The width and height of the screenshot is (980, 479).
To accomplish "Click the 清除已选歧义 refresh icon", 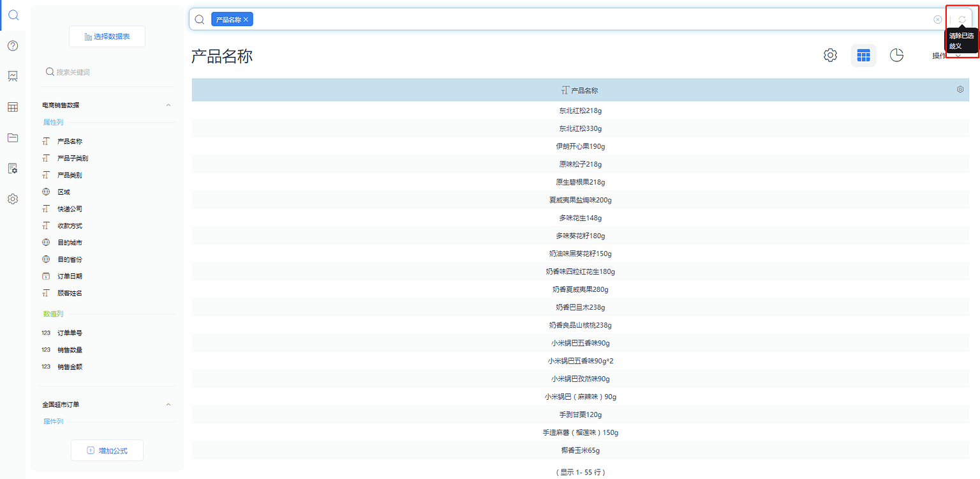I will pos(961,19).
